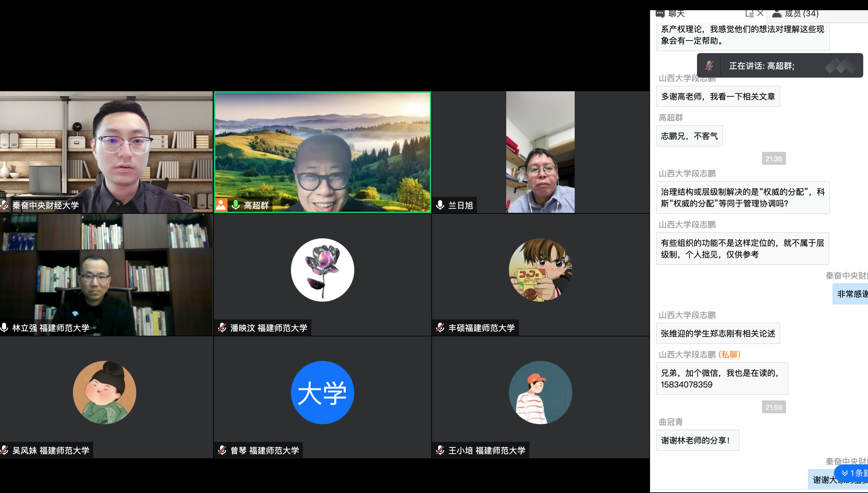Select 吴风妹's cartoon avatar
The width and height of the screenshot is (868, 493).
105,392
